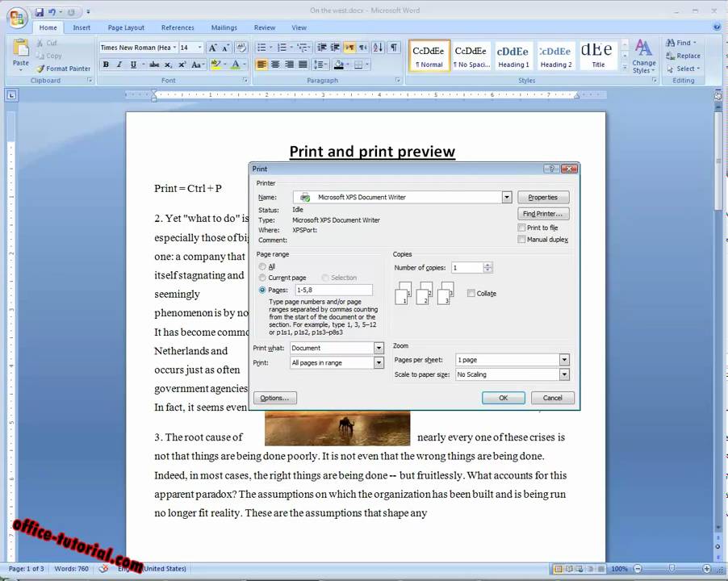This screenshot has width=728, height=581.
Task: Enable Manual duplex checkbox
Action: pyautogui.click(x=521, y=239)
